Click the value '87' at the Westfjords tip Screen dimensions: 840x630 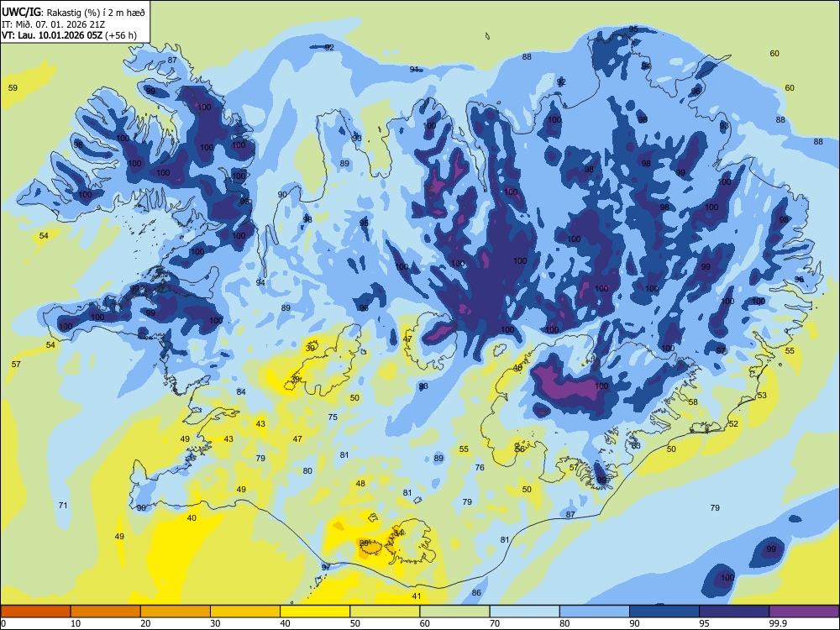click(172, 60)
